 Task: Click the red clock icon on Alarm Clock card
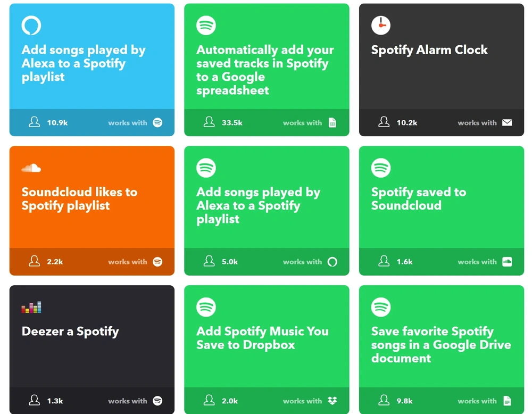[381, 26]
